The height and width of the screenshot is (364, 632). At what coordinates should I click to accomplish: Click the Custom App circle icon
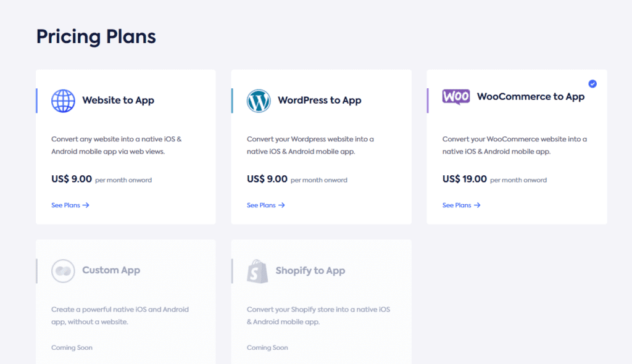click(63, 271)
